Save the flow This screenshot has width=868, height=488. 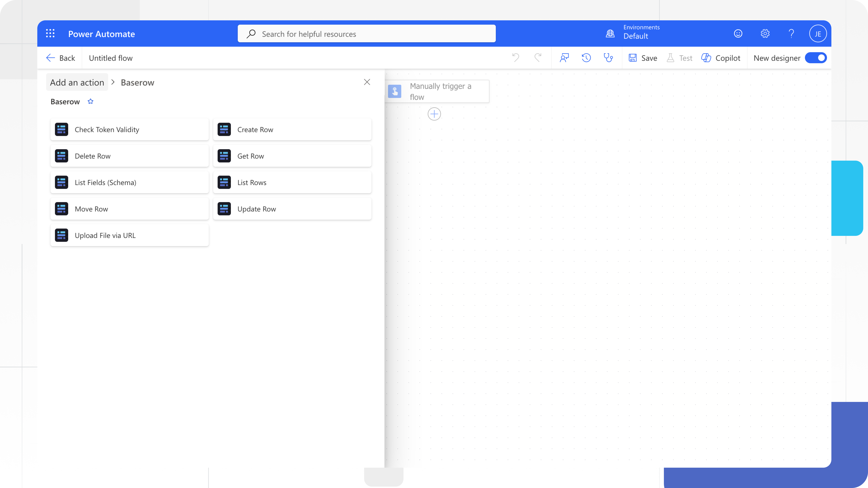tap(643, 58)
